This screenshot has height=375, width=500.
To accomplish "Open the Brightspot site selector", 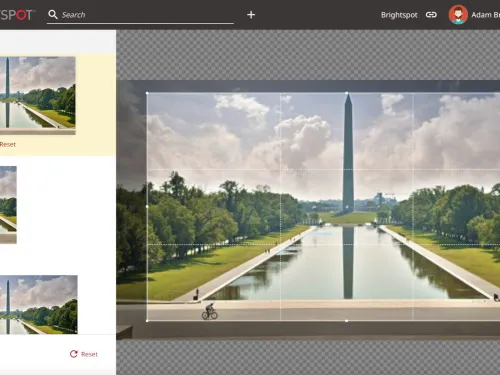I will (x=399, y=15).
